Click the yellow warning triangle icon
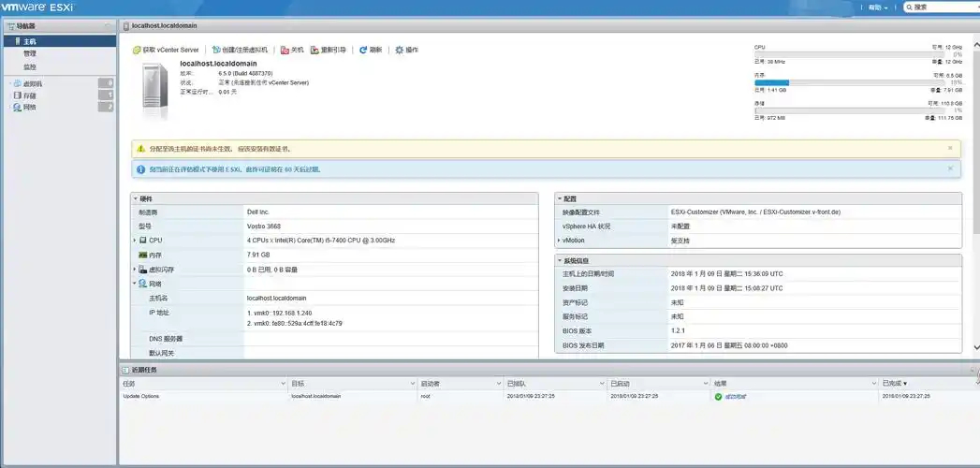 click(142, 150)
